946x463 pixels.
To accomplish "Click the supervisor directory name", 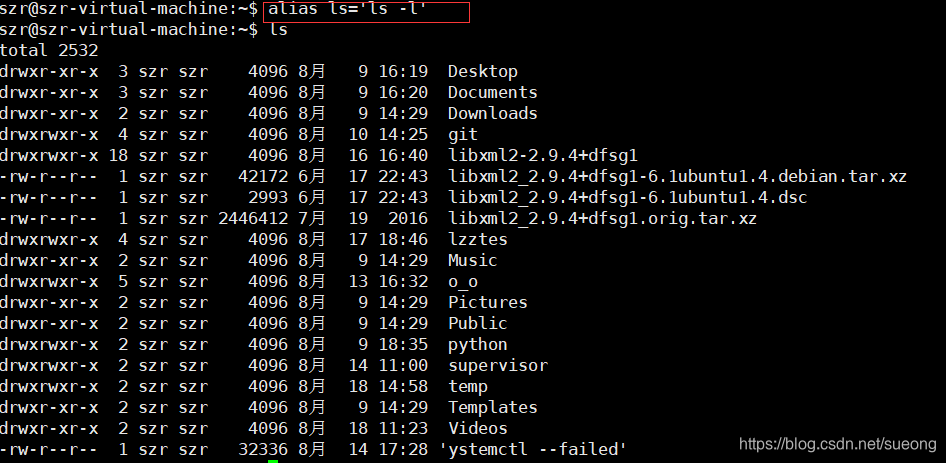I will click(498, 366).
